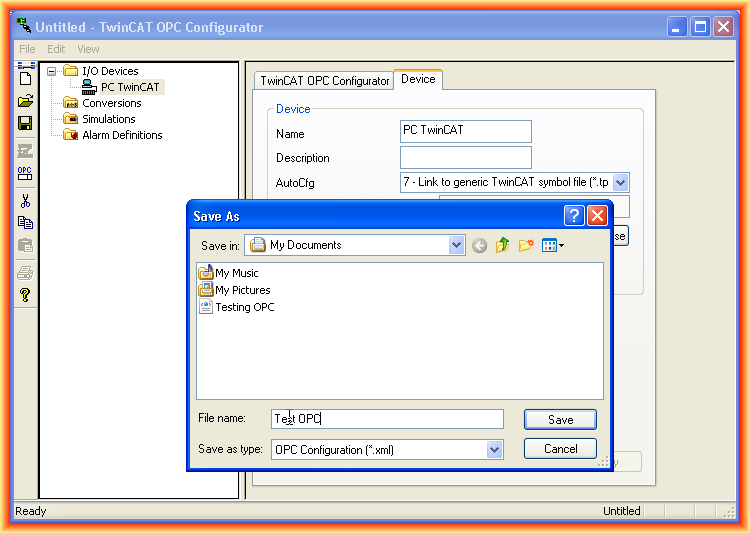Image resolution: width=750 pixels, height=533 pixels.
Task: Open the Save as type dropdown
Action: click(494, 450)
